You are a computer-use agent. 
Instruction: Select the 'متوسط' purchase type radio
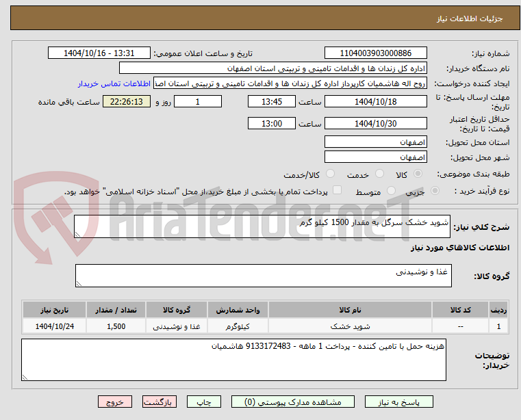[x=391, y=191]
